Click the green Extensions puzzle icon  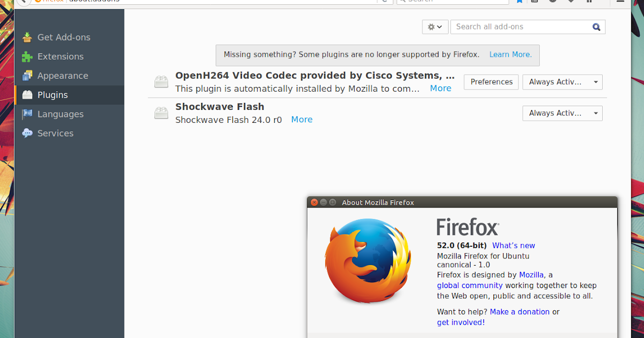(x=27, y=56)
